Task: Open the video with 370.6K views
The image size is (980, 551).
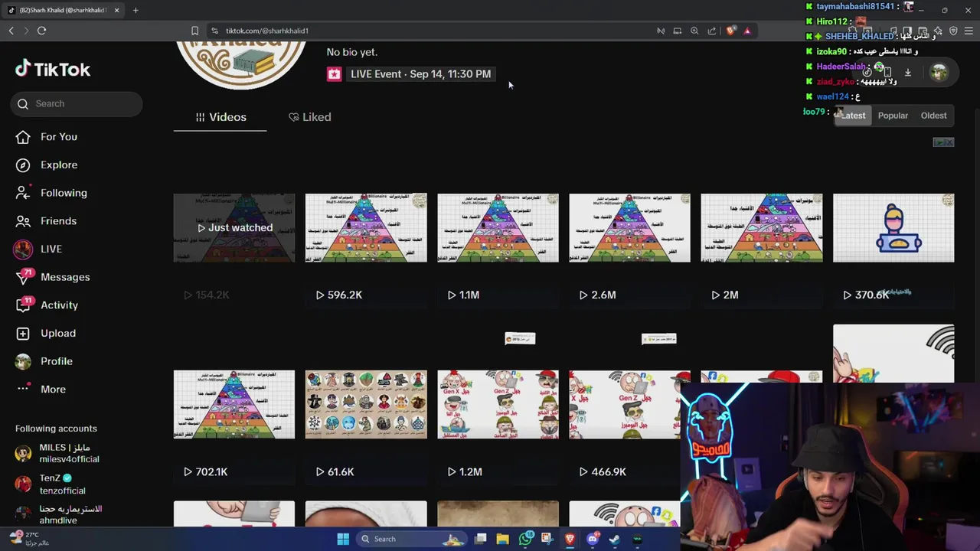Action: tap(893, 227)
